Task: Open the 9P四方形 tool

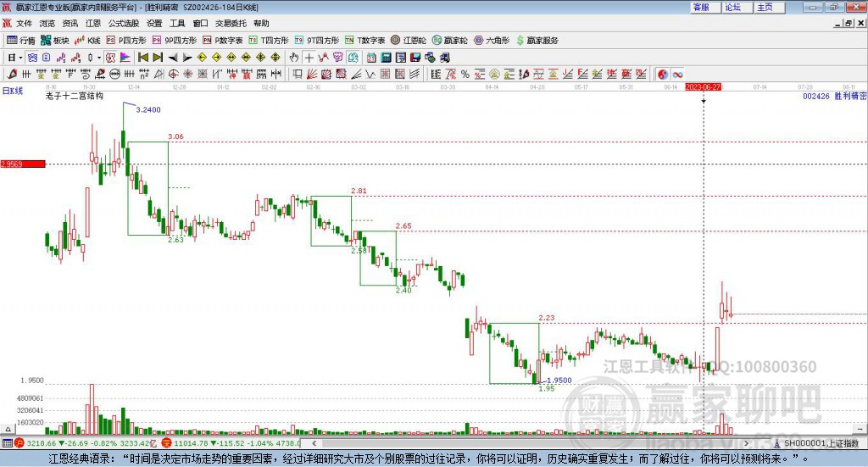Action: tap(175, 41)
